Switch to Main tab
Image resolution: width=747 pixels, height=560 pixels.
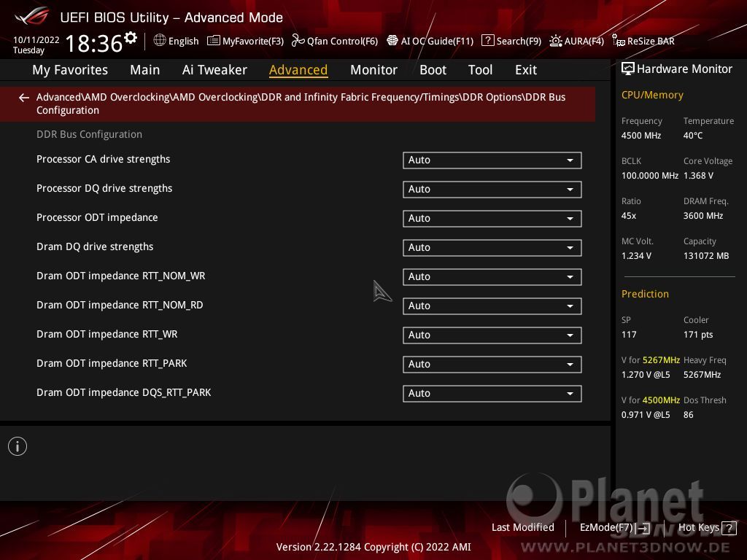point(145,70)
